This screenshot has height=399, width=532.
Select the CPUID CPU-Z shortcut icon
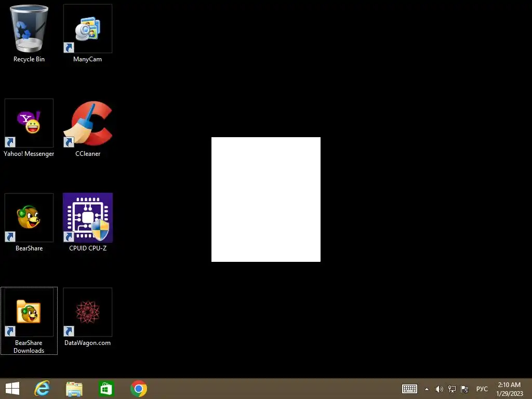click(87, 218)
